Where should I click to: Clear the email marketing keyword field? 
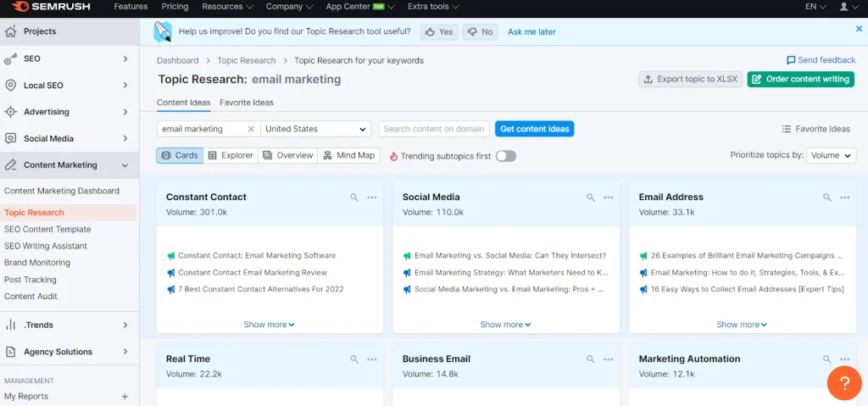click(251, 129)
